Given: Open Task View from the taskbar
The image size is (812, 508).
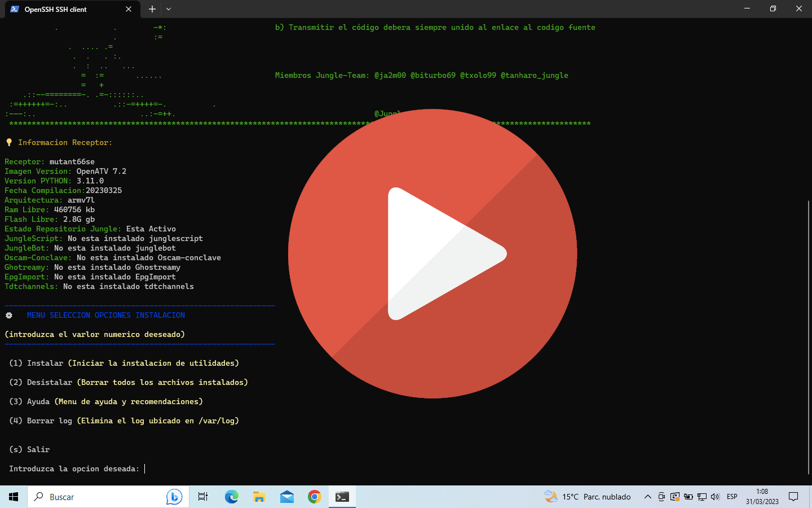Looking at the screenshot, I should tap(202, 497).
